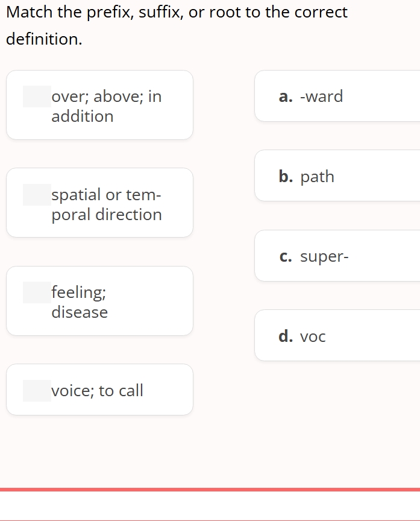Select the 'feeling; disease' definition card

coord(99,300)
